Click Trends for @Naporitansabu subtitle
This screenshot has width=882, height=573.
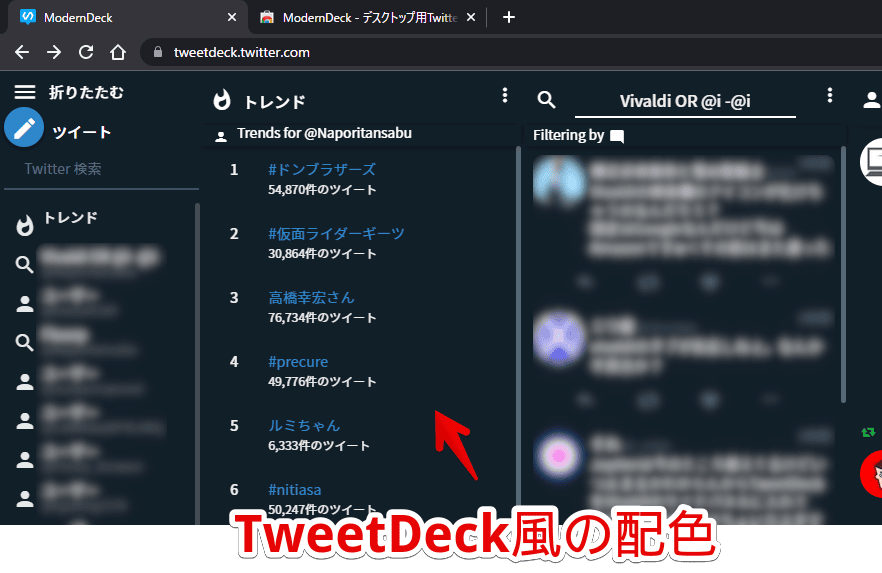point(324,133)
